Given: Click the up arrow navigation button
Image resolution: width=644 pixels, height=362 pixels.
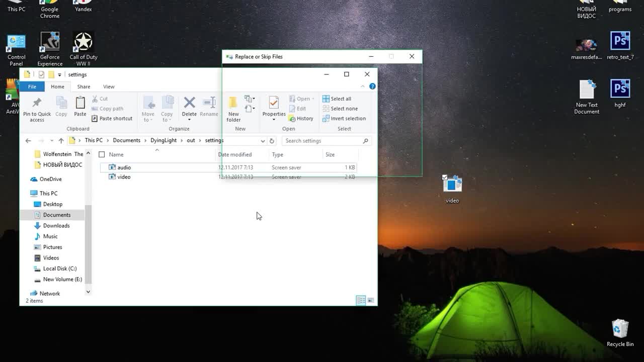Looking at the screenshot, I should pyautogui.click(x=61, y=141).
